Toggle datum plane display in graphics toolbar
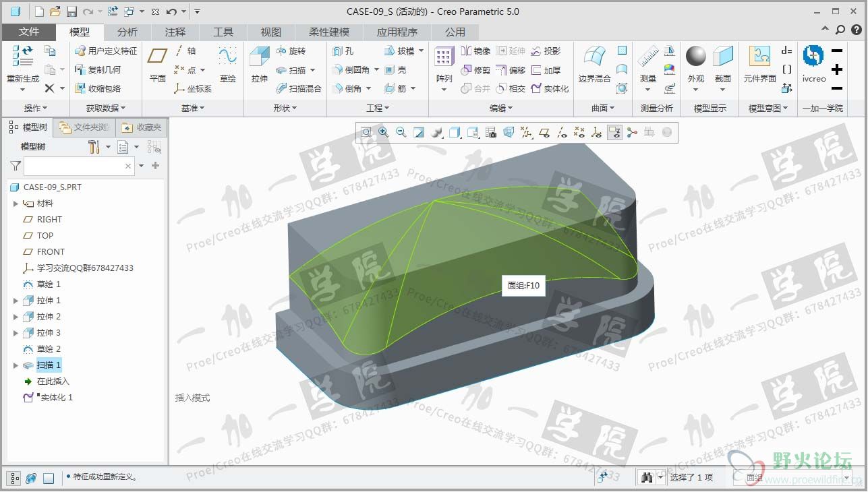The height and width of the screenshot is (492, 868). pos(544,132)
